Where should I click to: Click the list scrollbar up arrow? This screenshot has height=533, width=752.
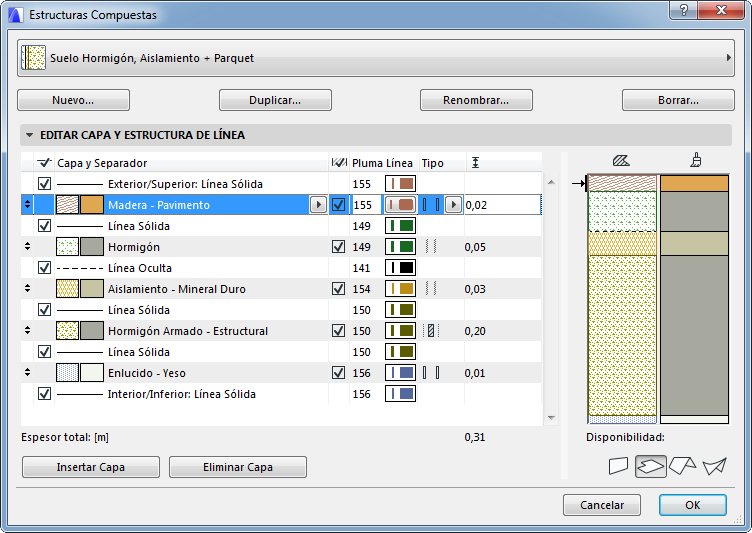pos(551,182)
